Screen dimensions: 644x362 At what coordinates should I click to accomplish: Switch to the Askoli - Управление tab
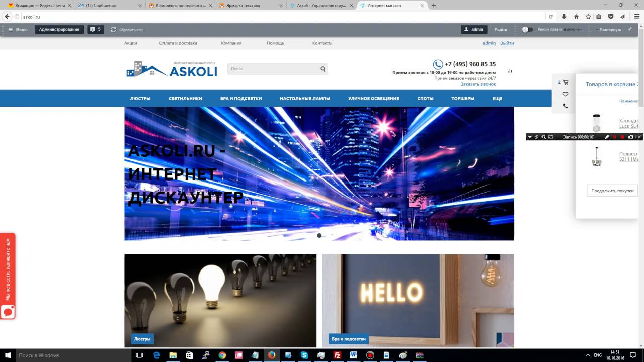point(322,6)
